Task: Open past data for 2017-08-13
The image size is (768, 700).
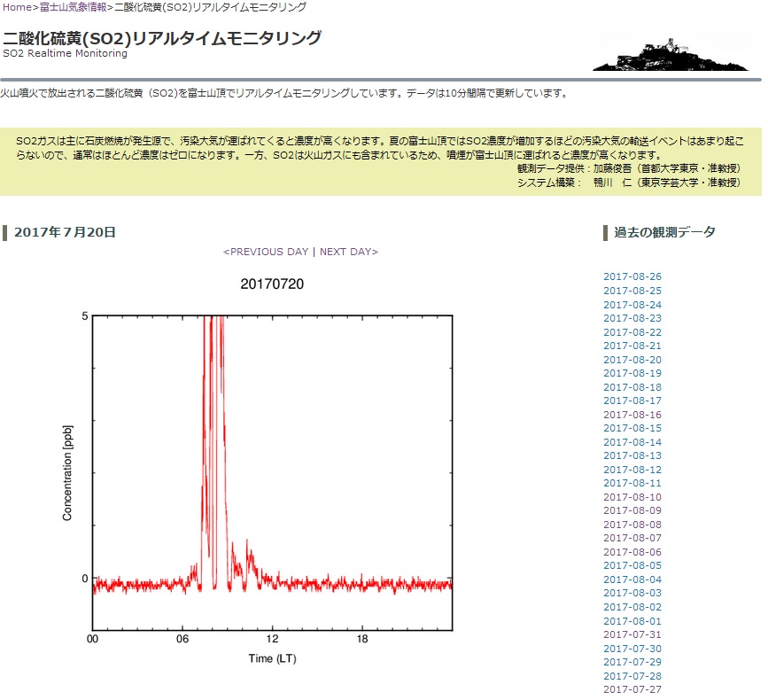Action: (x=632, y=455)
